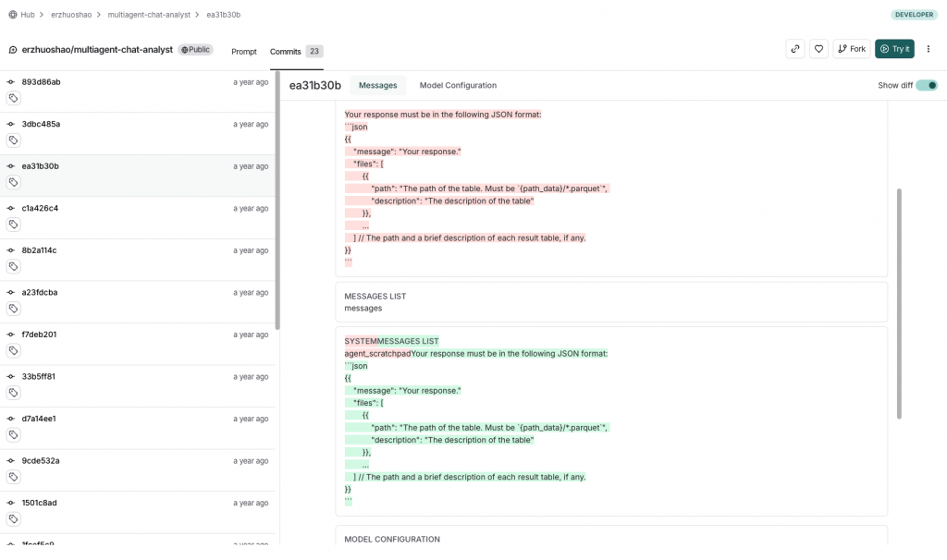Click the tag icon under commit 33b5ff81
The height and width of the screenshot is (560, 947).
13,393
